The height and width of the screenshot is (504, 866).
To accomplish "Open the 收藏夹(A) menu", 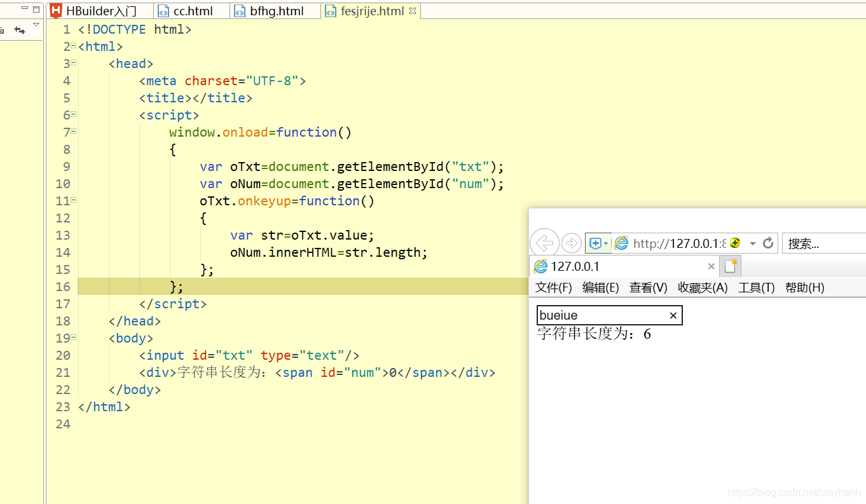I will 703,287.
